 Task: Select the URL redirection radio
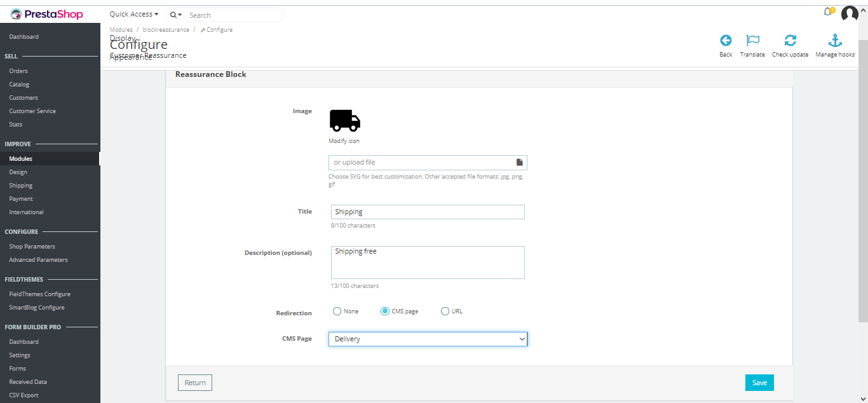pos(445,311)
